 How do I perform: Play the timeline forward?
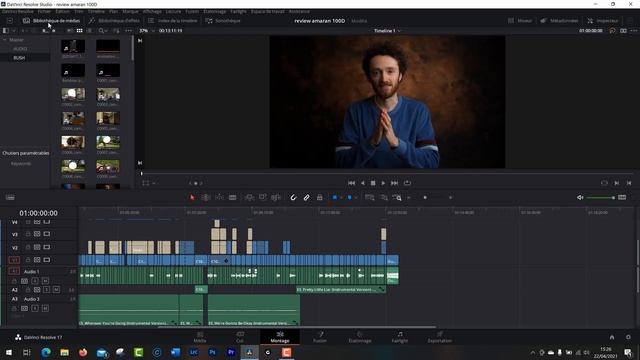click(383, 183)
